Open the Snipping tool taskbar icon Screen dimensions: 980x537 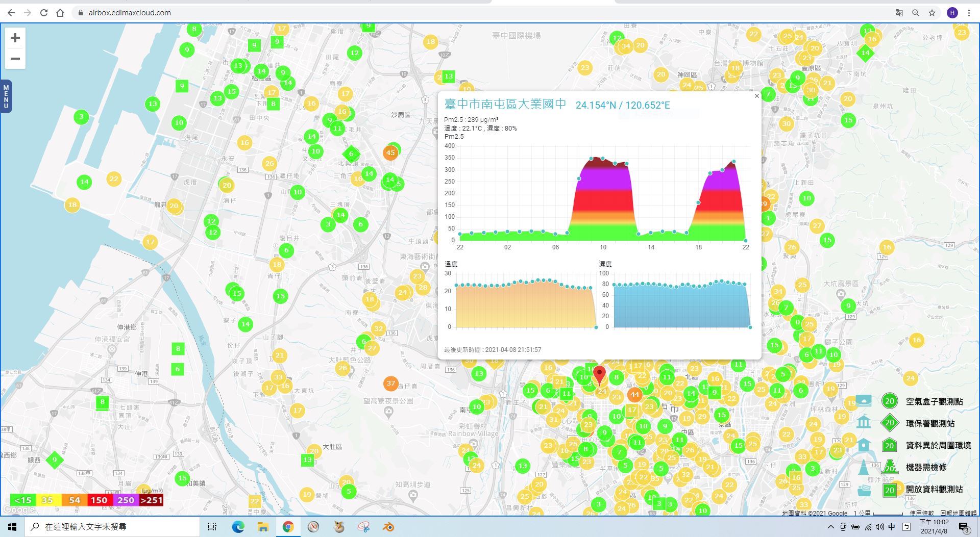pyautogui.click(x=363, y=527)
